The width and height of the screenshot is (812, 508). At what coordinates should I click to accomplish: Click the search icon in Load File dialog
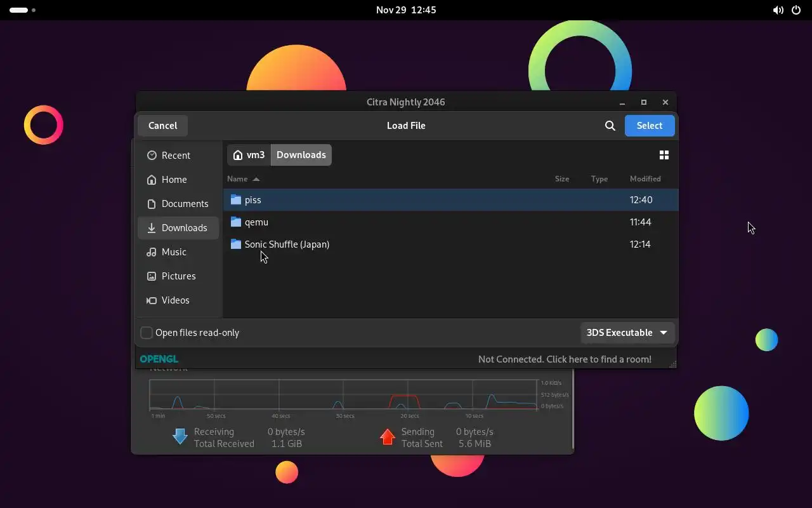(610, 126)
